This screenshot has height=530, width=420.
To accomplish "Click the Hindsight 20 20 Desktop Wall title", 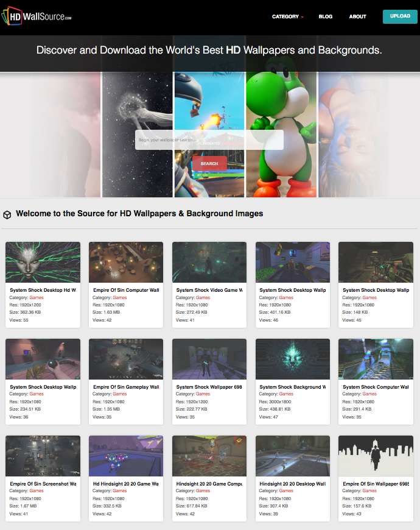I will coord(293,484).
